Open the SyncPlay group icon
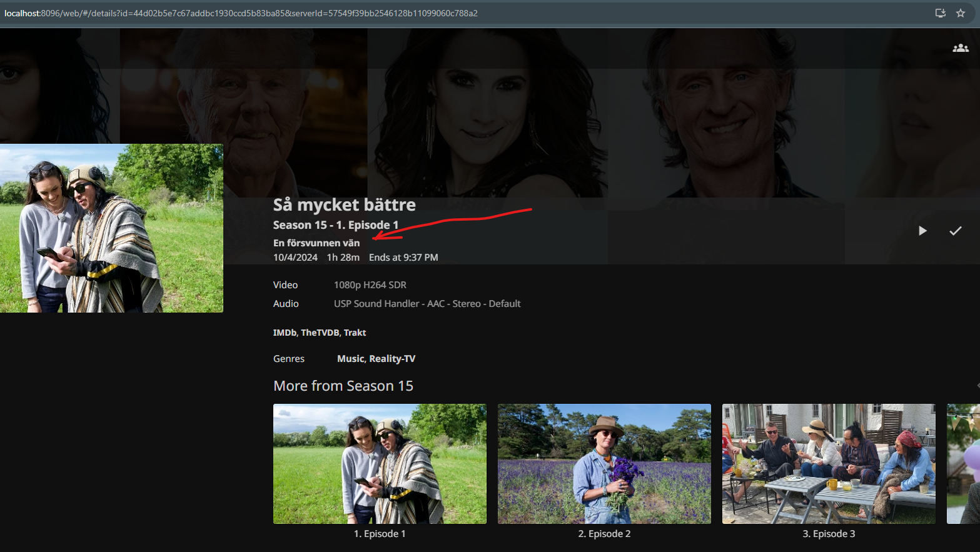Screen dimensions: 980x552 (960, 48)
